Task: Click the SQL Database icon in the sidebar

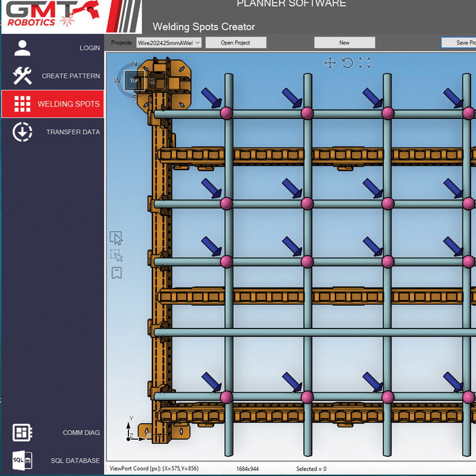Action: [22, 460]
